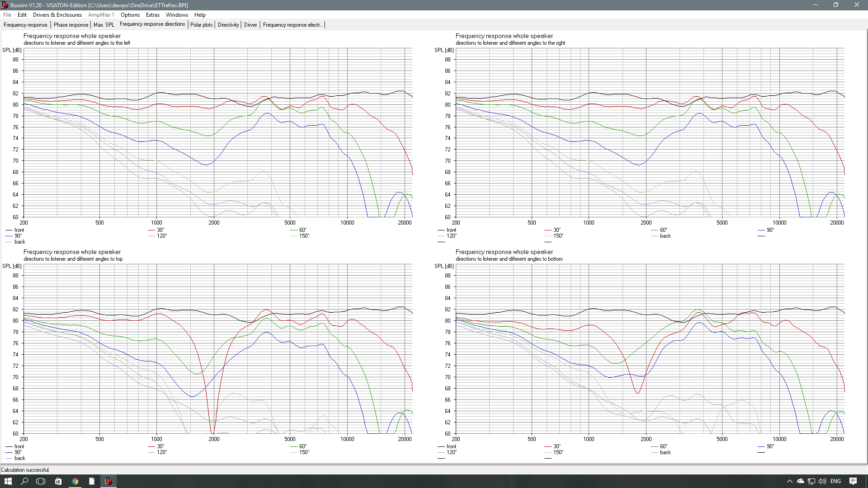This screenshot has height=488, width=868.
Task: Open the white document app on taskbar
Action: tap(91, 481)
